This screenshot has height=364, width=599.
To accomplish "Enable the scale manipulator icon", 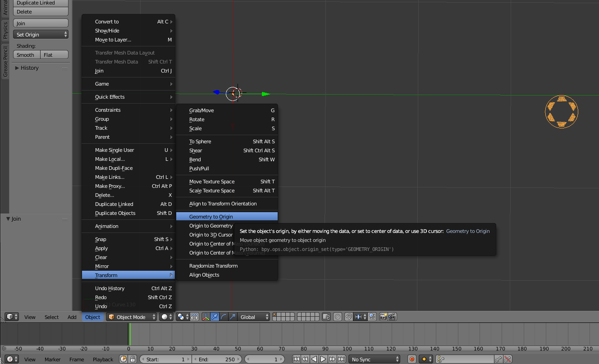I will (x=233, y=317).
